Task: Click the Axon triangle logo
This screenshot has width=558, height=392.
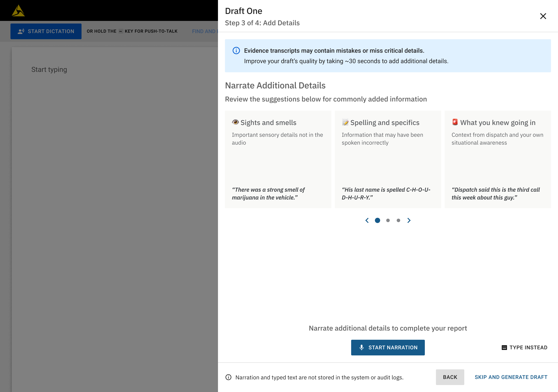Action: (18, 11)
